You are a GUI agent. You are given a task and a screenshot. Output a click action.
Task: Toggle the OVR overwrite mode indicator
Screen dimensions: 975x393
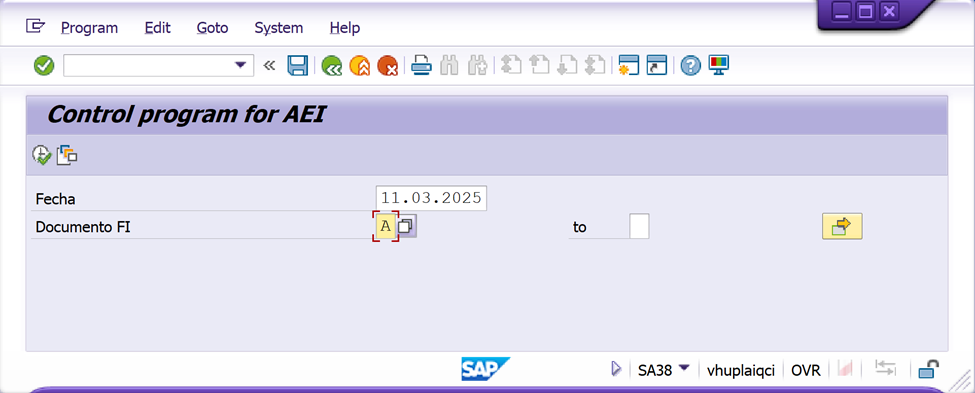click(805, 370)
